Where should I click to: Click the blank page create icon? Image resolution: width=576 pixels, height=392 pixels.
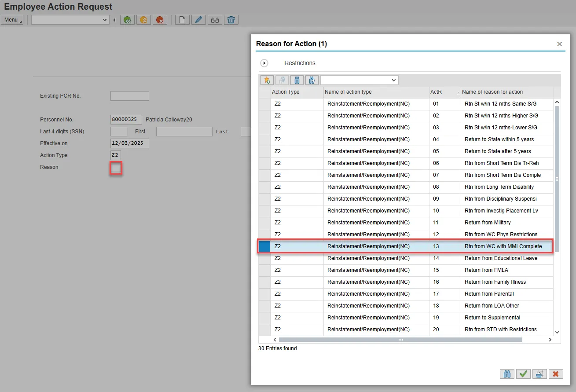(182, 20)
